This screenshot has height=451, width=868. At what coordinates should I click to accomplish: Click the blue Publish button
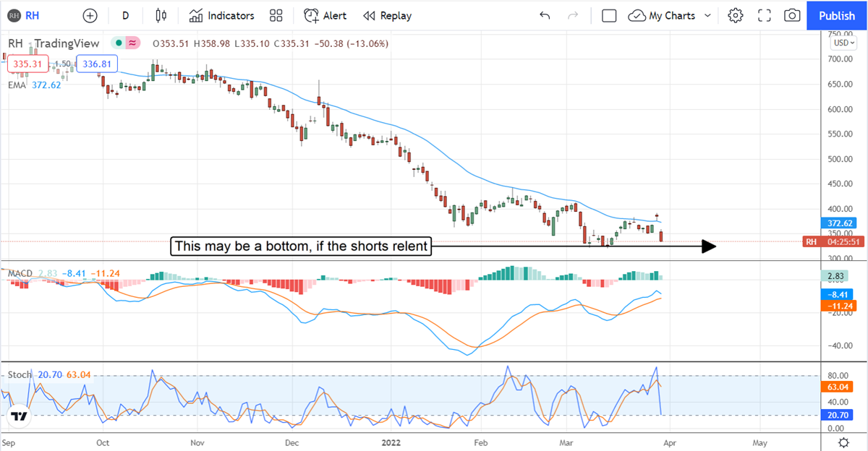[x=837, y=15]
